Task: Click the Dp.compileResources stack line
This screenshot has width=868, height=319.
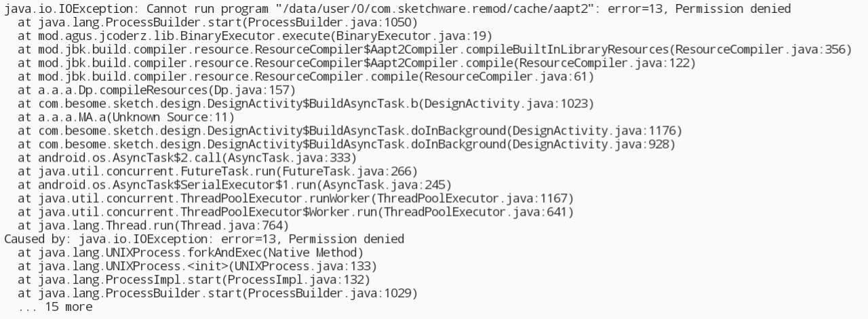Action: pyautogui.click(x=157, y=90)
